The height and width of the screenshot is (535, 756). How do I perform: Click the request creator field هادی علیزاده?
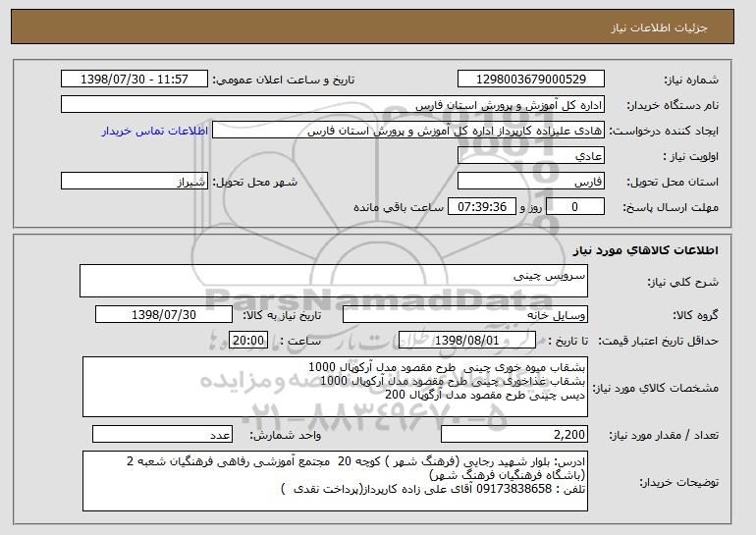click(408, 131)
